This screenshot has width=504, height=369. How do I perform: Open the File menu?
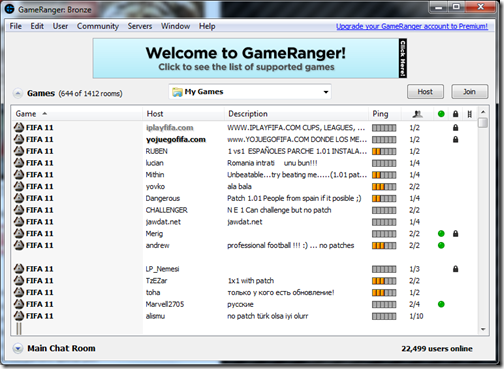tap(16, 26)
